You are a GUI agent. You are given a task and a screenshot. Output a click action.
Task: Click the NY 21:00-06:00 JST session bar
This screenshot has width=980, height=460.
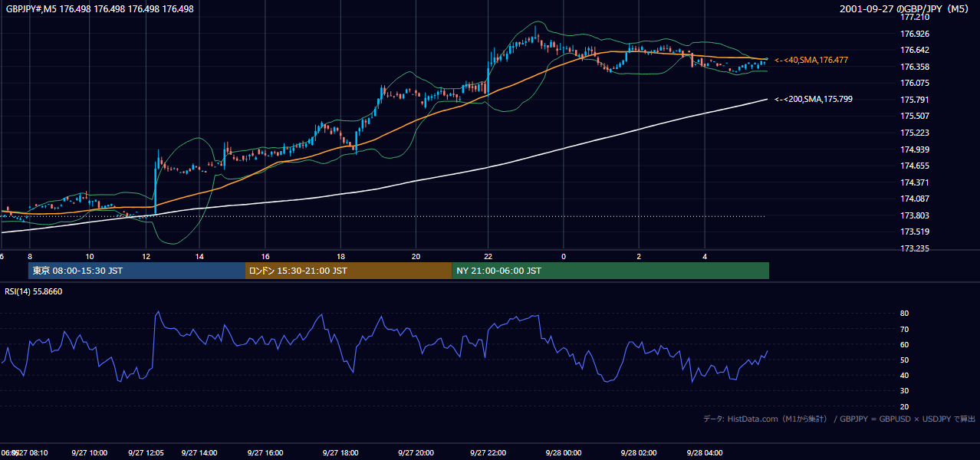610,271
